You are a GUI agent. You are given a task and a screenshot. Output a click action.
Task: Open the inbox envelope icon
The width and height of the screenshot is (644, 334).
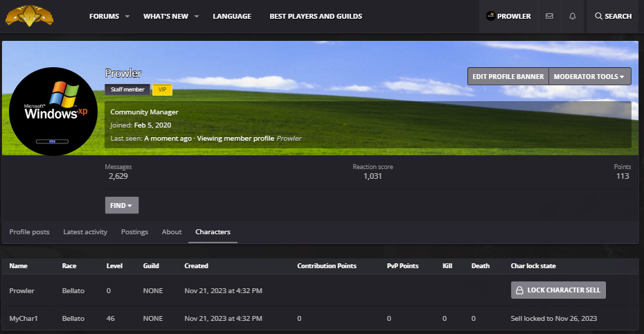[549, 16]
